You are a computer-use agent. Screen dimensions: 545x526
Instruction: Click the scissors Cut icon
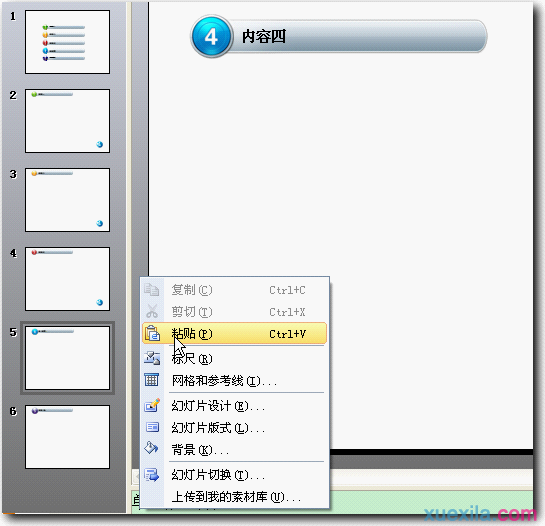[152, 311]
